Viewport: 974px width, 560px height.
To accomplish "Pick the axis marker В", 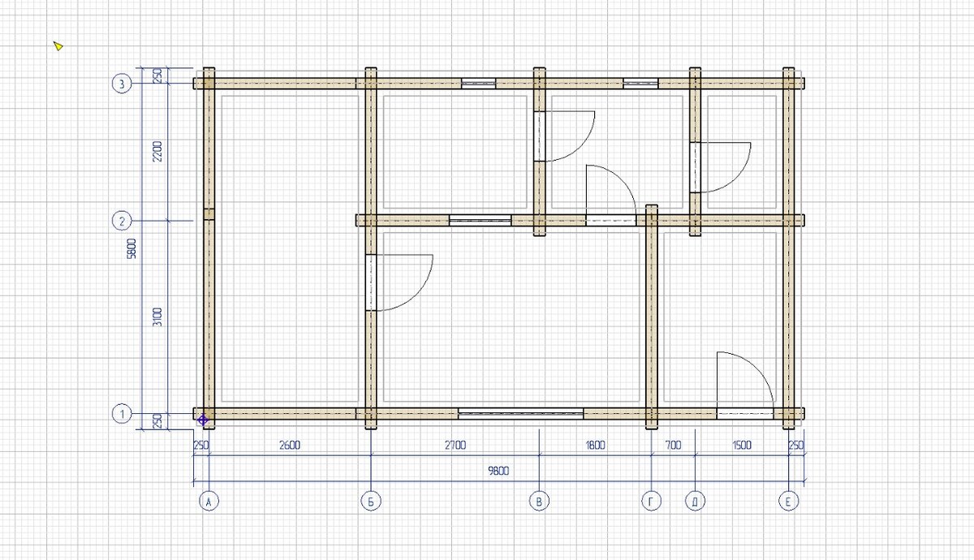I will (540, 502).
